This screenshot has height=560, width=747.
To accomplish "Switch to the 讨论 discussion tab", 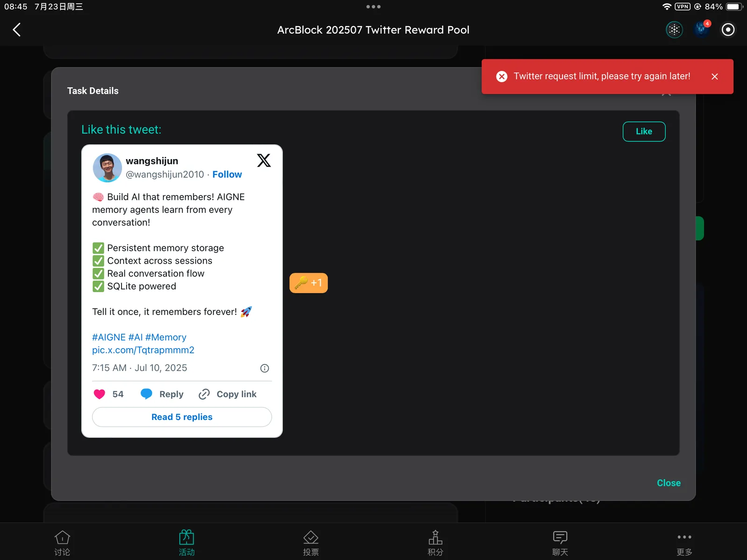I will [x=62, y=543].
